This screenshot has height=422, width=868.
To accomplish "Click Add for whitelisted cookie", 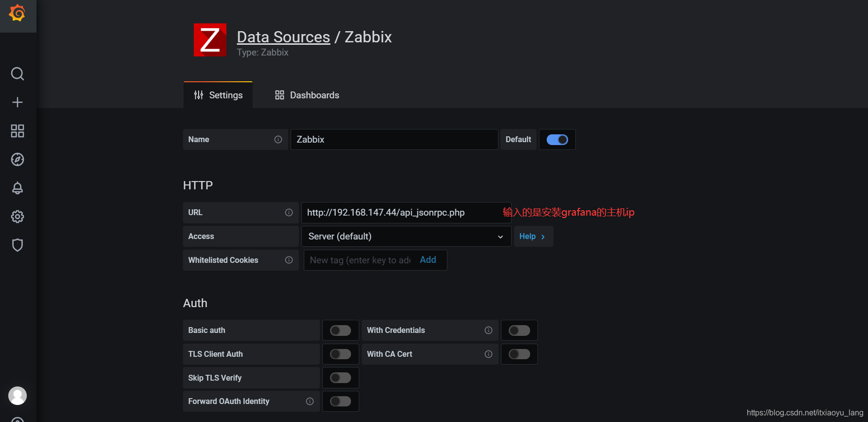I will (428, 260).
